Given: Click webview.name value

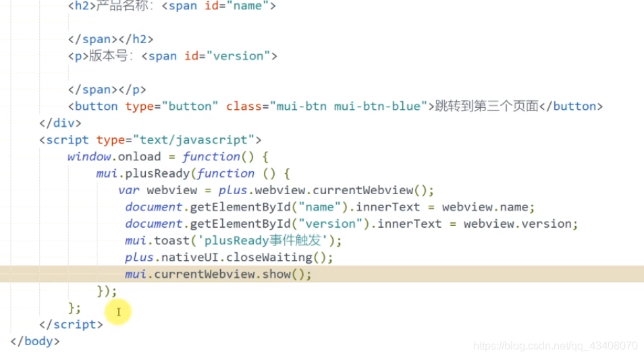Looking at the screenshot, I should point(485,207).
